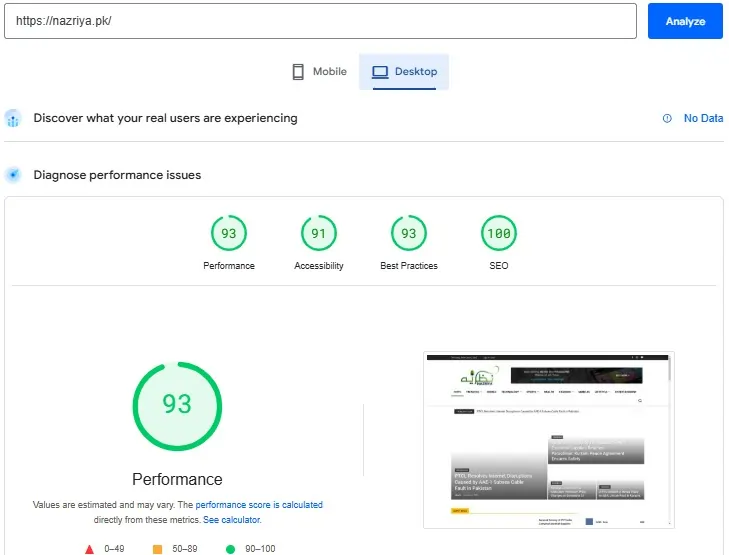
Task: Click the desktop laptop icon
Action: point(380,72)
